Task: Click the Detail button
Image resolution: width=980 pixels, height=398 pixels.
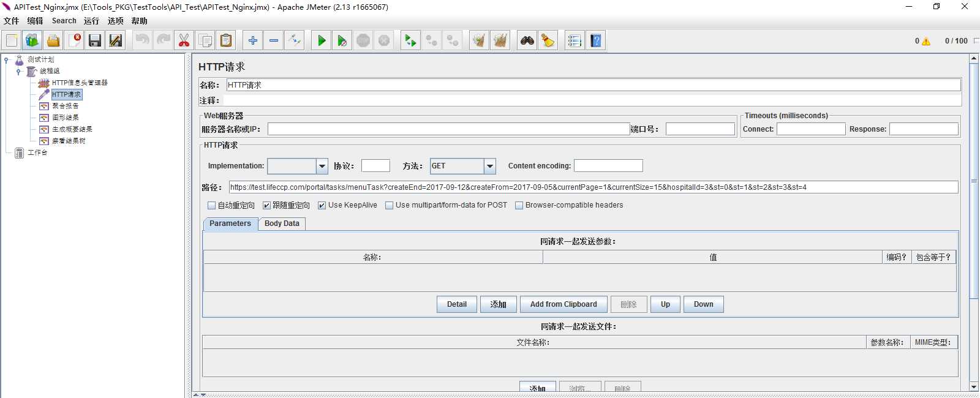Action: [457, 304]
